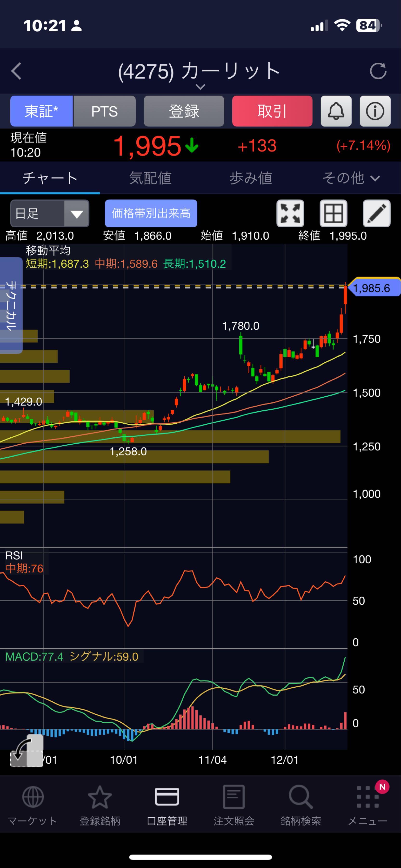This screenshot has height=868, width=401.
Task: Open the 日足 timeframe dropdown
Action: tap(50, 214)
